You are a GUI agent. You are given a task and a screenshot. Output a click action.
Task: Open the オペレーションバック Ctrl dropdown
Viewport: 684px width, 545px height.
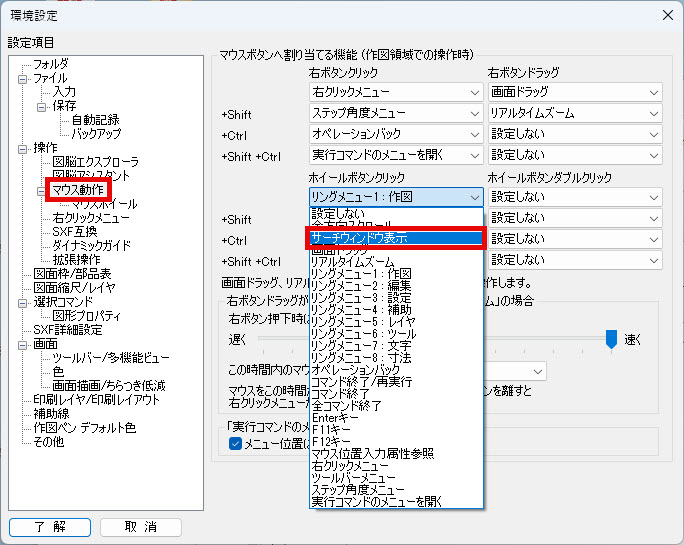[x=397, y=134]
